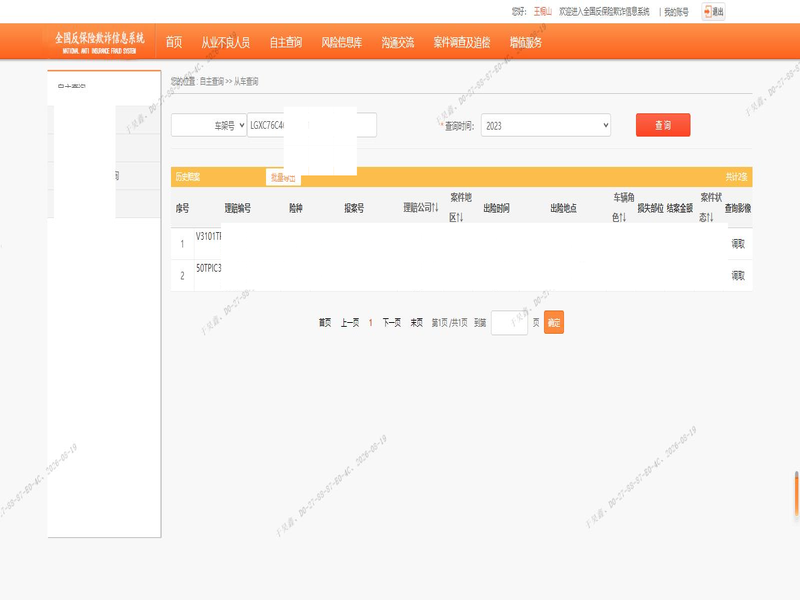Open 沟通交流 menu
Viewport: 800px width, 600px height.
(x=397, y=42)
